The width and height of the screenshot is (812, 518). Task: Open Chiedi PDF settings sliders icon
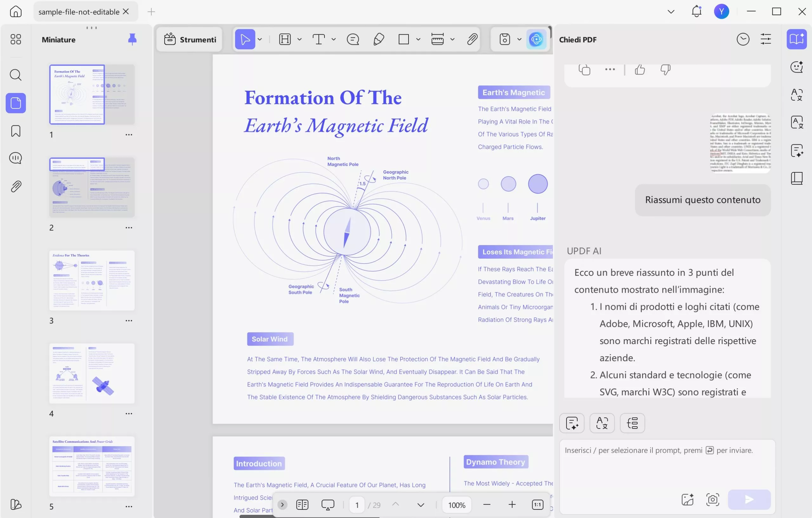[x=766, y=39]
